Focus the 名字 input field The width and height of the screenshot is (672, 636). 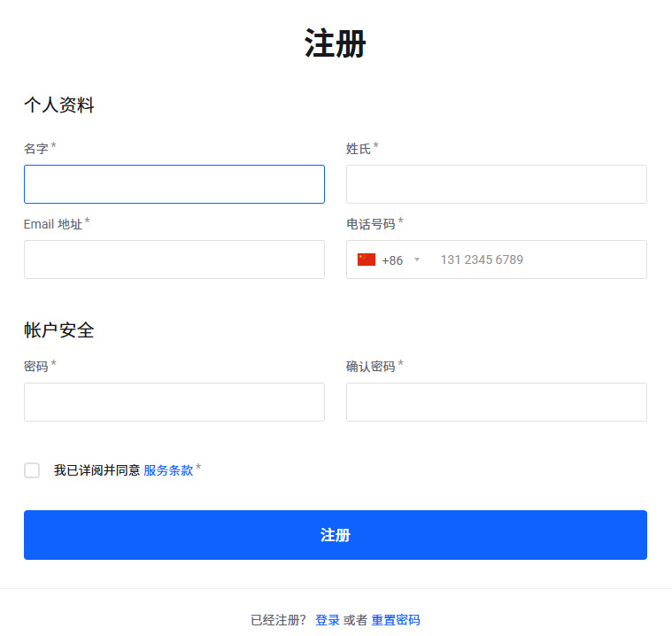(174, 184)
